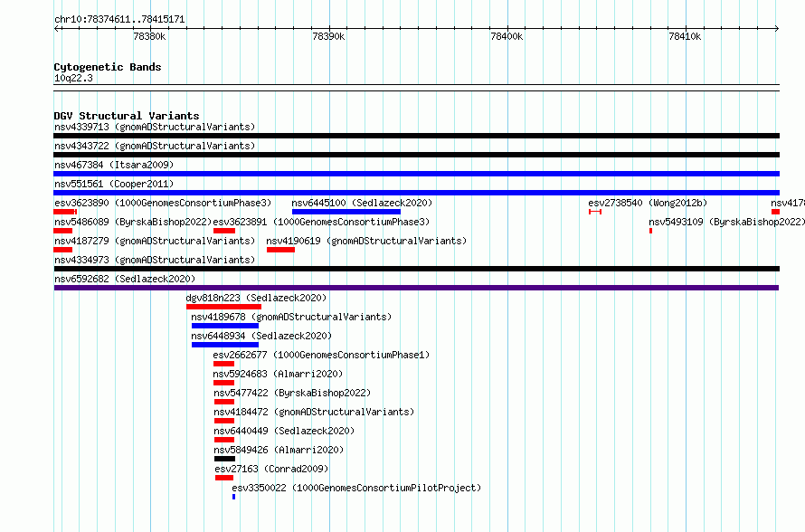Click the Cytogenetic Bands track title
This screenshot has width=805, height=532.
[x=108, y=67]
